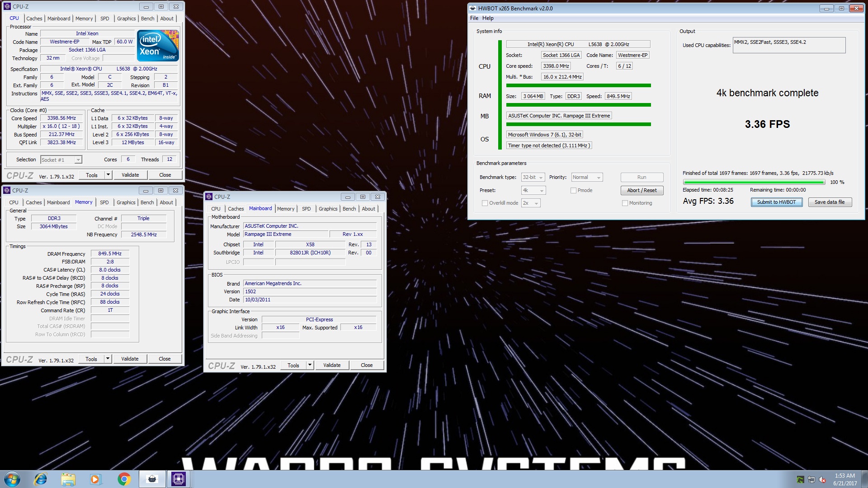
Task: Click the Used CPU capabilities text box
Action: click(x=789, y=45)
